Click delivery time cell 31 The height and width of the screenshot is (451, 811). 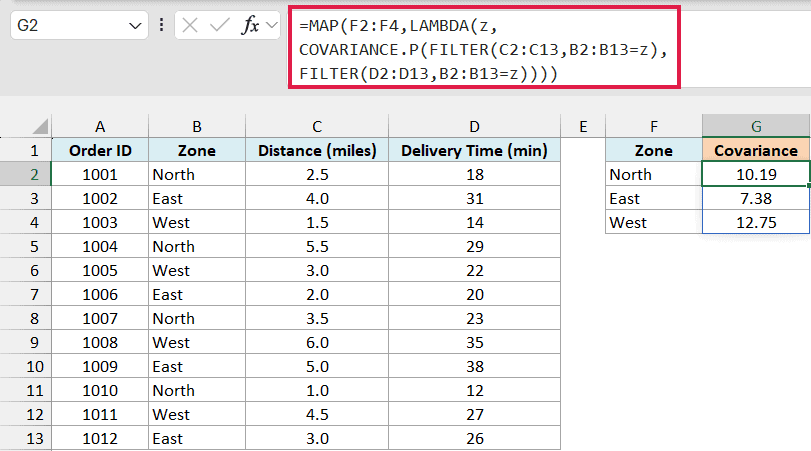tap(474, 199)
